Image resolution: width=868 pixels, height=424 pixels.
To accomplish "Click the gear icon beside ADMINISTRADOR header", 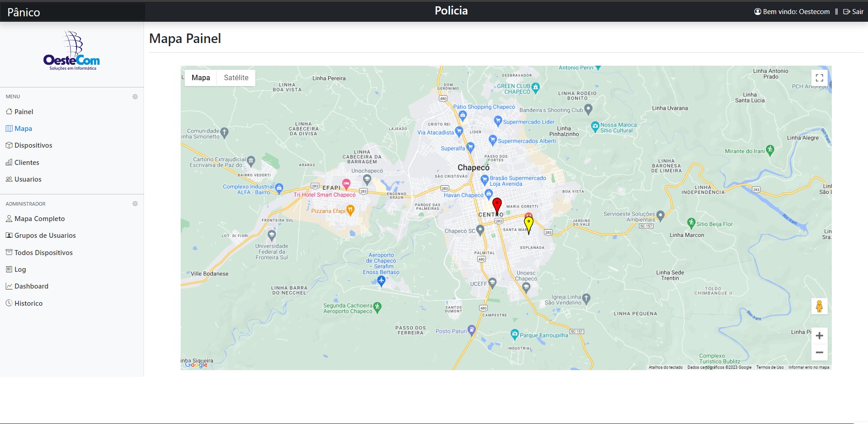I will click(135, 204).
